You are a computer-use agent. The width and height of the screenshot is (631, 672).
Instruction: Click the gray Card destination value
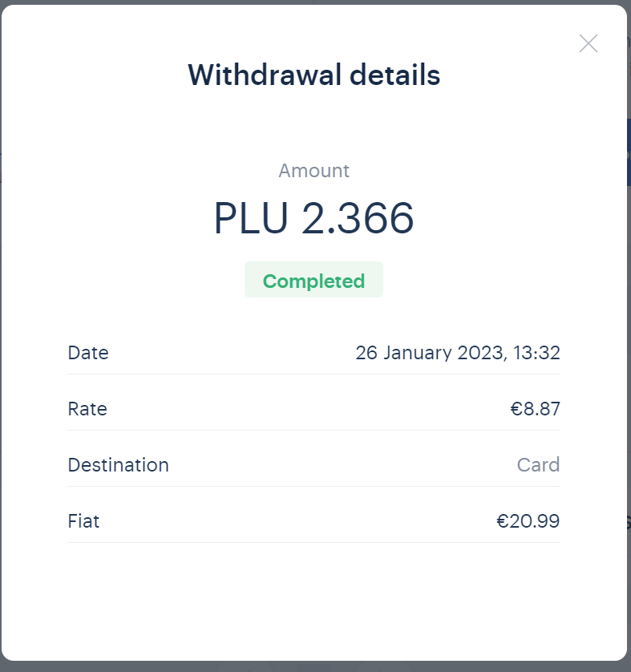click(x=538, y=465)
